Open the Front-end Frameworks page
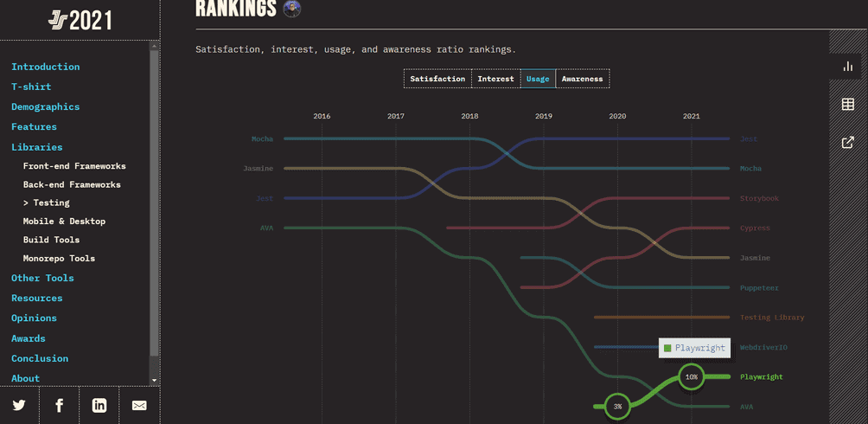 (x=74, y=166)
